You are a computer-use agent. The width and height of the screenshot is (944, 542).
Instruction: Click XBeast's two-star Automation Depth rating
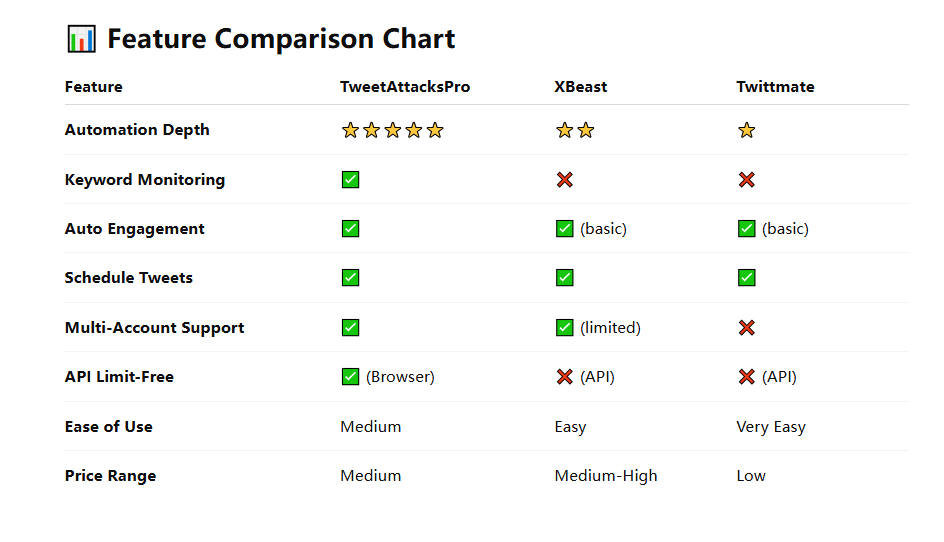pyautogui.click(x=575, y=130)
